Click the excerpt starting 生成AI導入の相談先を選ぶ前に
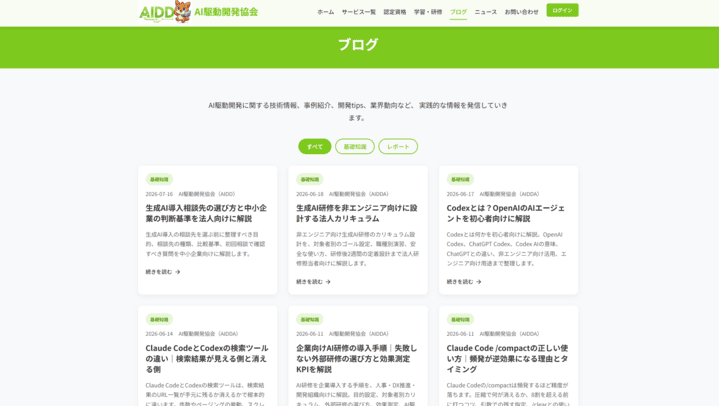Viewport: 719px width, 406px height. [205, 244]
